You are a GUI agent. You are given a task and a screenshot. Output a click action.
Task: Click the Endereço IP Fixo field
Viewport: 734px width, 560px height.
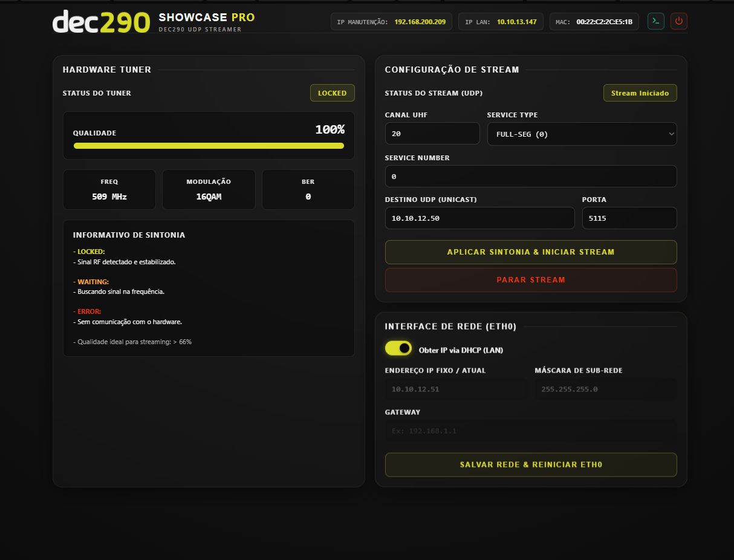click(456, 389)
